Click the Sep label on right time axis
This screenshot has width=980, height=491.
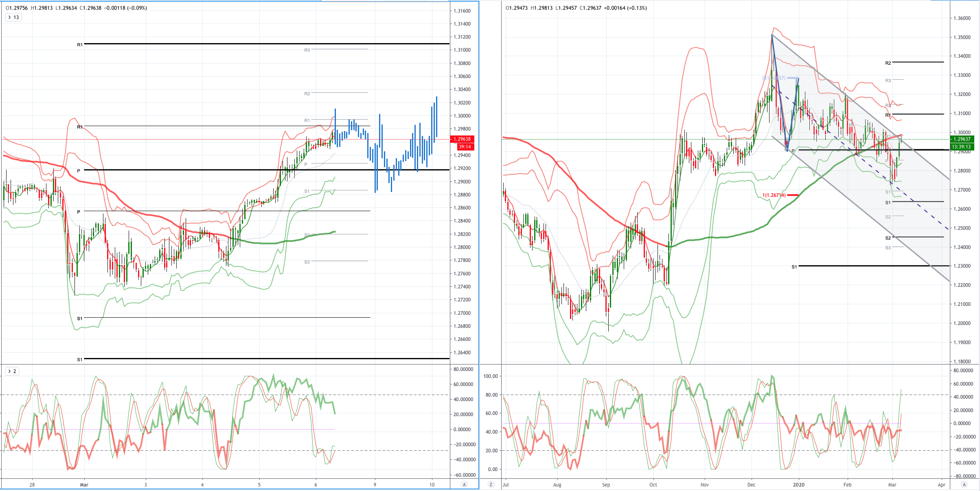pyautogui.click(x=606, y=484)
